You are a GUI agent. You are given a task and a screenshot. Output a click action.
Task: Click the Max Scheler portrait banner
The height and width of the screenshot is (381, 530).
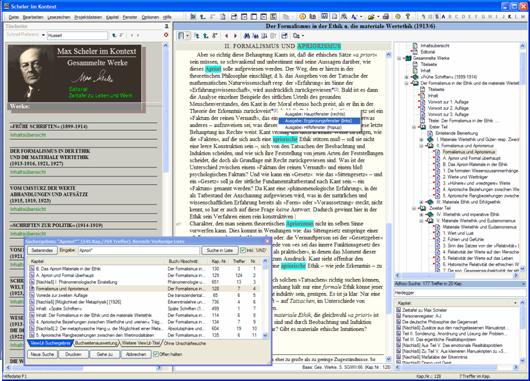tap(75, 73)
